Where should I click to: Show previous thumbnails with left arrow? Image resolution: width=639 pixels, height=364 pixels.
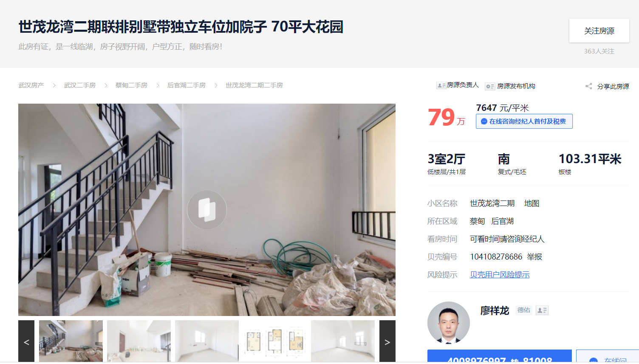click(26, 342)
